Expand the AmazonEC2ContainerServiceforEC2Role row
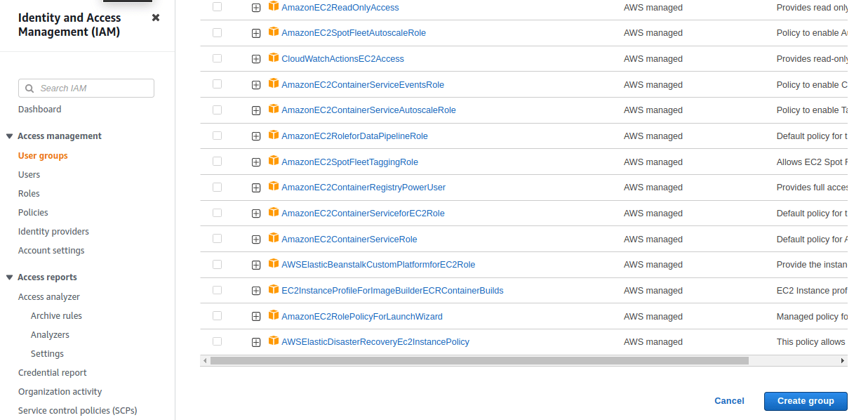This screenshot has width=868, height=420. [x=256, y=214]
